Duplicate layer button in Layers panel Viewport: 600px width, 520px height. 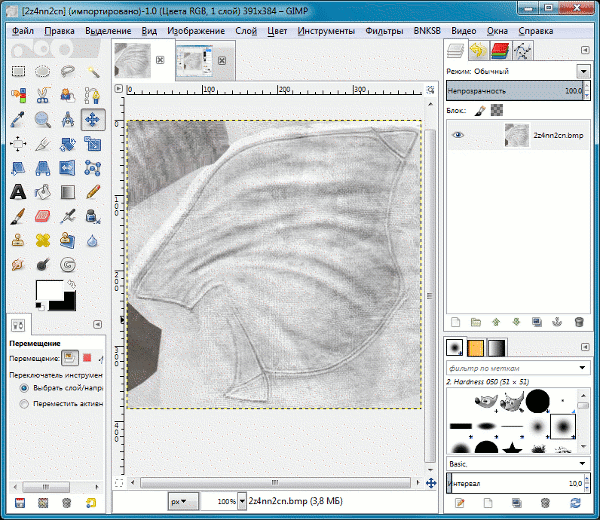pos(537,322)
